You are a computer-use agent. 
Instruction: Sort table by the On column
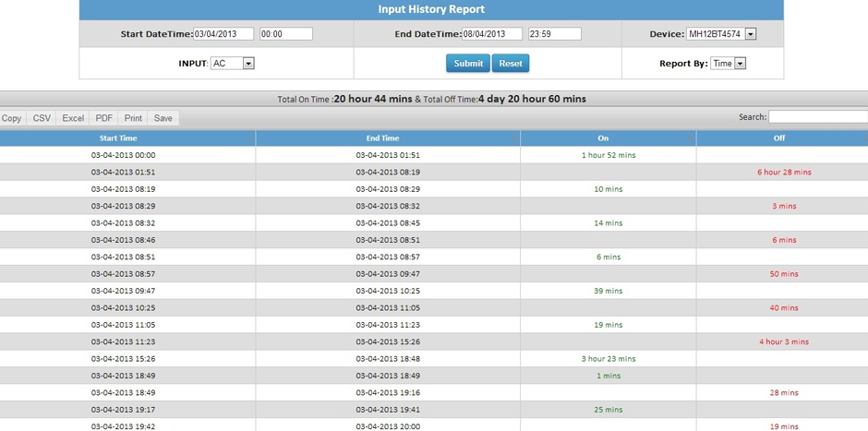(608, 138)
